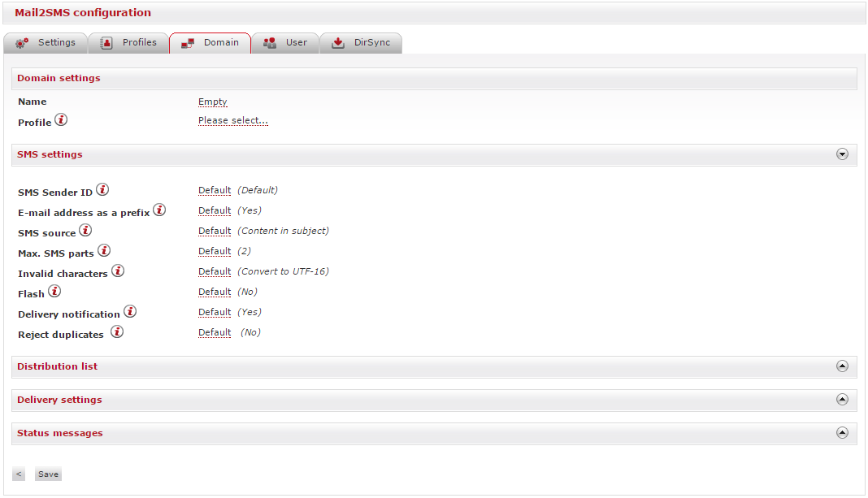868x498 pixels.
Task: Collapse the SMS settings section
Action: 842,154
